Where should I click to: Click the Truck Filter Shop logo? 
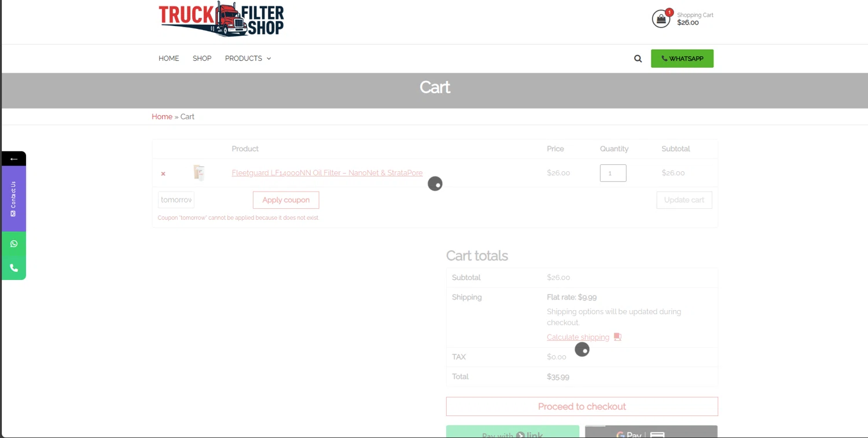(222, 19)
